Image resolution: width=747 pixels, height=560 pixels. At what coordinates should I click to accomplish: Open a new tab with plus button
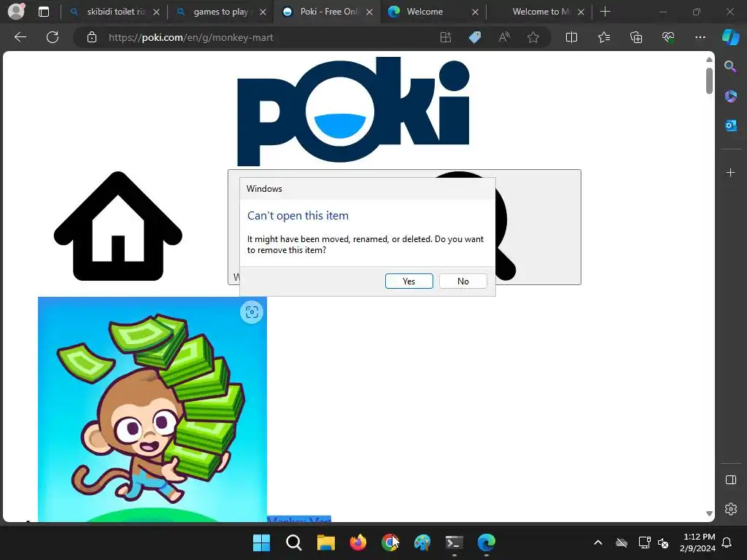point(605,12)
